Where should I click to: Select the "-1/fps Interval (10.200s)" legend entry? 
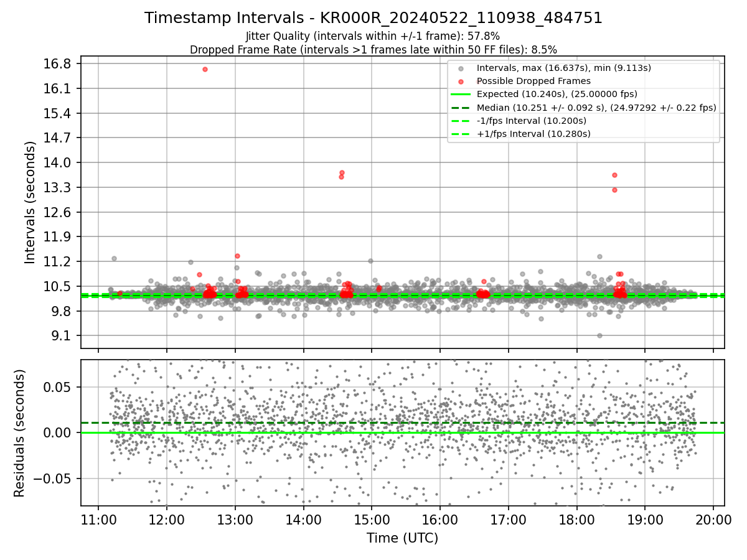tap(532, 121)
